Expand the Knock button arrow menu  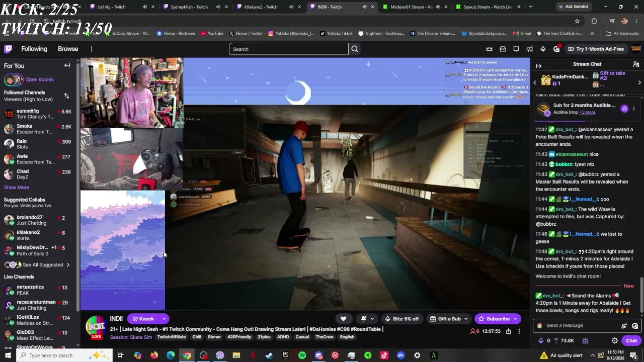point(164,319)
